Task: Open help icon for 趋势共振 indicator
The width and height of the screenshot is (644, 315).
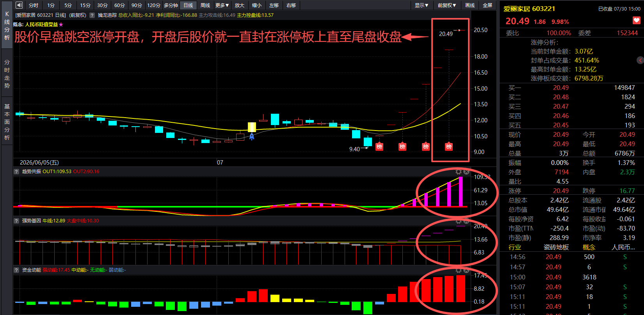Action: click(16, 172)
